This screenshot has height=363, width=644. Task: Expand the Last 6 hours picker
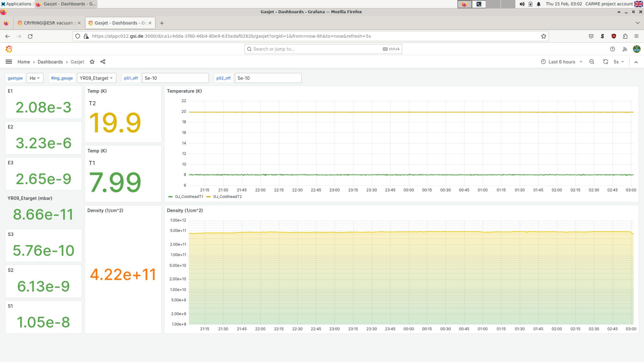click(561, 62)
